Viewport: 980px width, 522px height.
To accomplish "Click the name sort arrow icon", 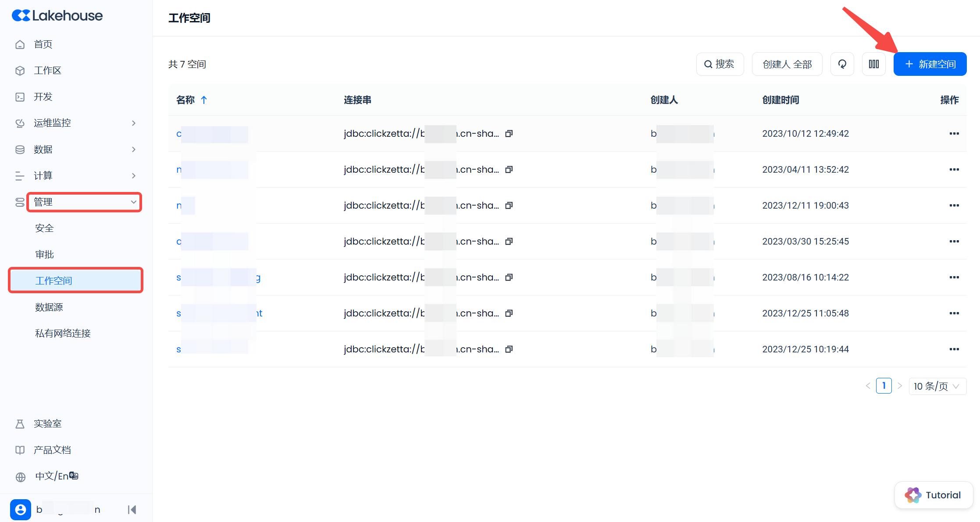I will pos(204,100).
